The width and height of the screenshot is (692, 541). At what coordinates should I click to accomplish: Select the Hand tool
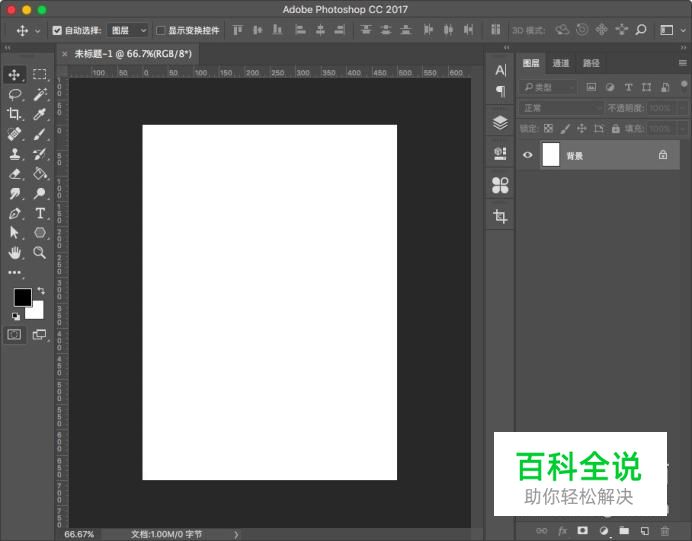[15, 253]
